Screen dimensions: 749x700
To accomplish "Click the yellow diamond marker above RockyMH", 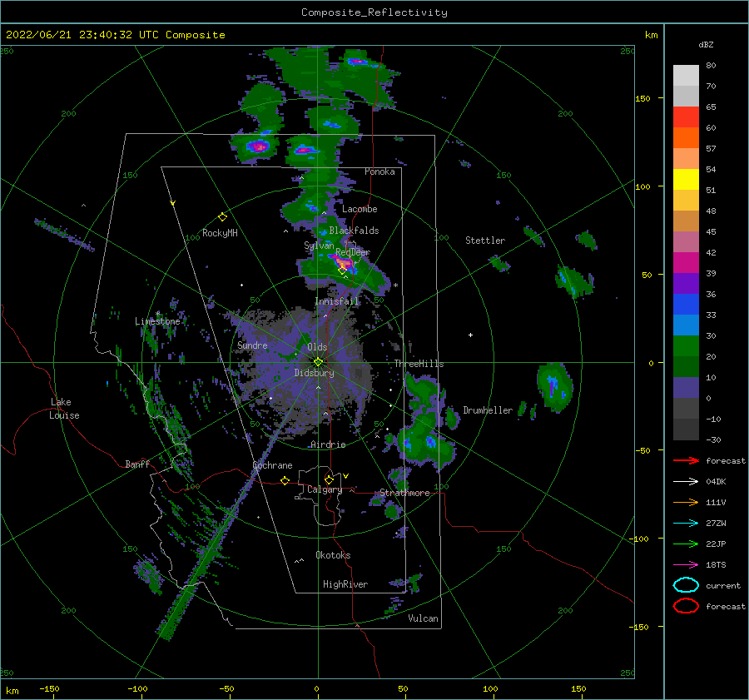I will [x=222, y=217].
